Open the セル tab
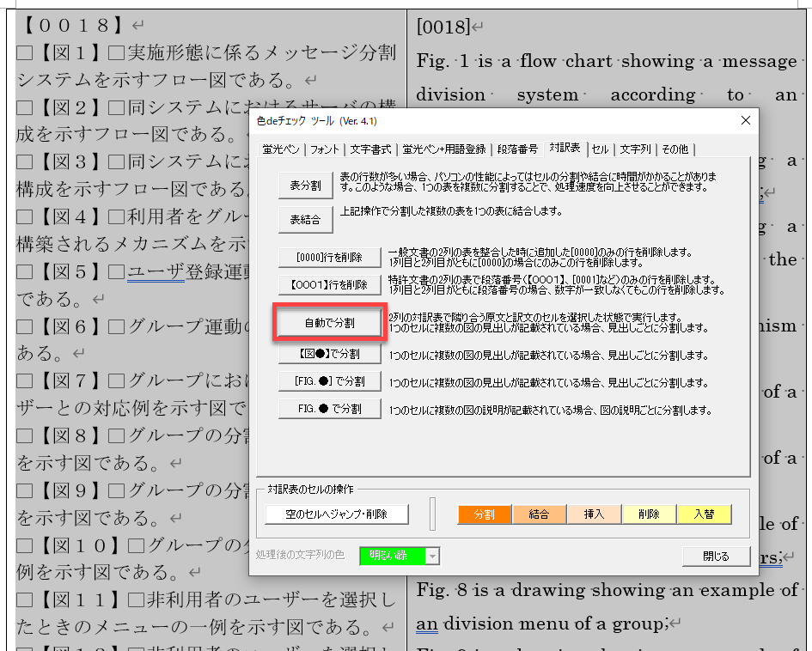Viewport: 812px width, 651px height. click(600, 149)
